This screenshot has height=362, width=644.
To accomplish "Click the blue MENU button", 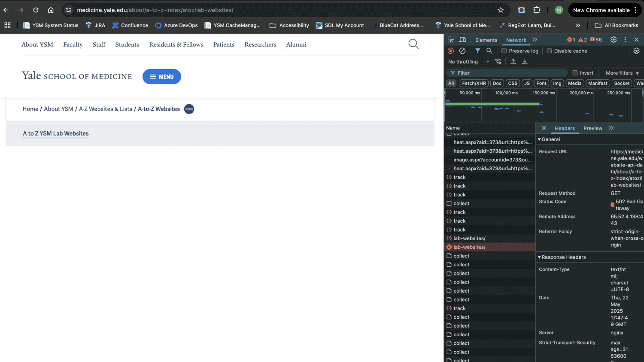I will click(x=162, y=77).
